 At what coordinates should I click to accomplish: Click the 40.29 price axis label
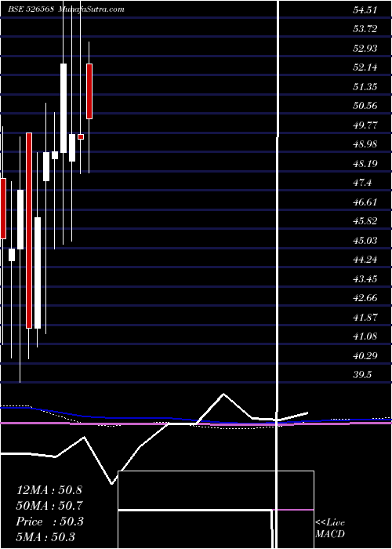click(365, 356)
